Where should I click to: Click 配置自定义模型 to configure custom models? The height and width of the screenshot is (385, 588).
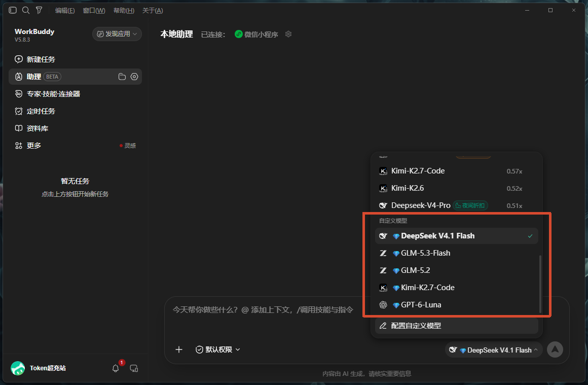(x=456, y=326)
